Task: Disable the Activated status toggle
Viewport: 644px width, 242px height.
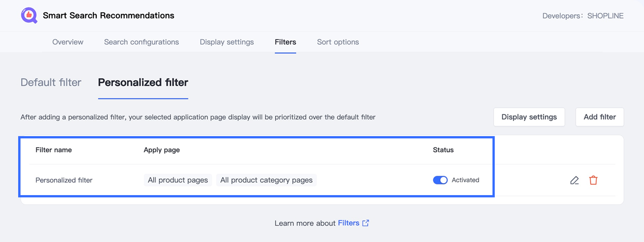Action: point(440,180)
